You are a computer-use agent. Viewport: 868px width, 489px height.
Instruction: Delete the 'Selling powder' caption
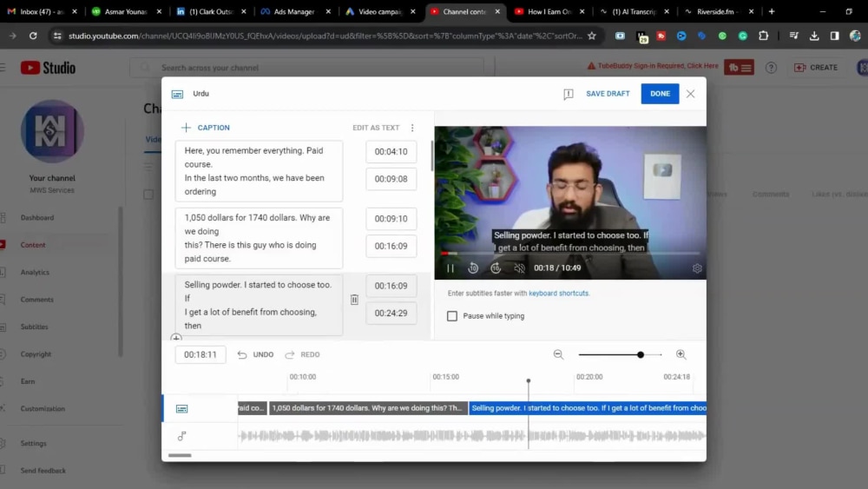click(354, 300)
